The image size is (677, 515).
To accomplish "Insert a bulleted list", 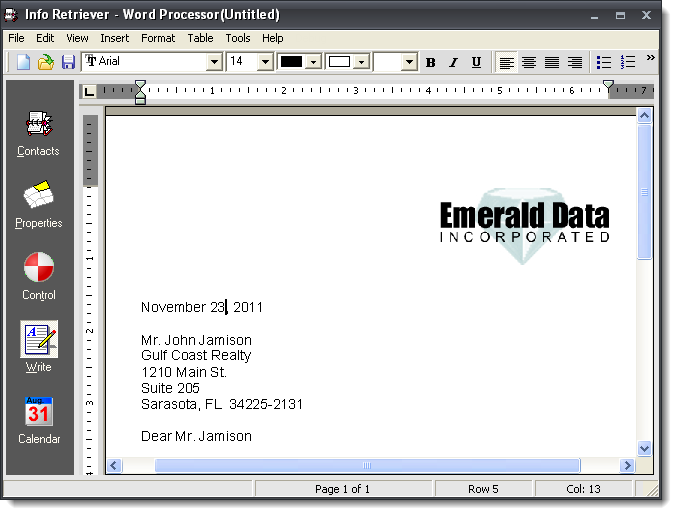I will (x=604, y=62).
